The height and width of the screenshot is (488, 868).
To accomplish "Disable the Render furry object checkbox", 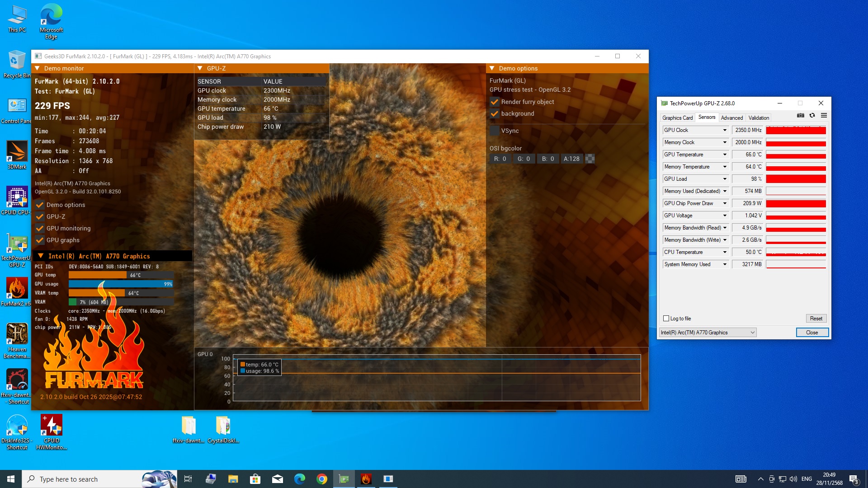I will pyautogui.click(x=495, y=102).
